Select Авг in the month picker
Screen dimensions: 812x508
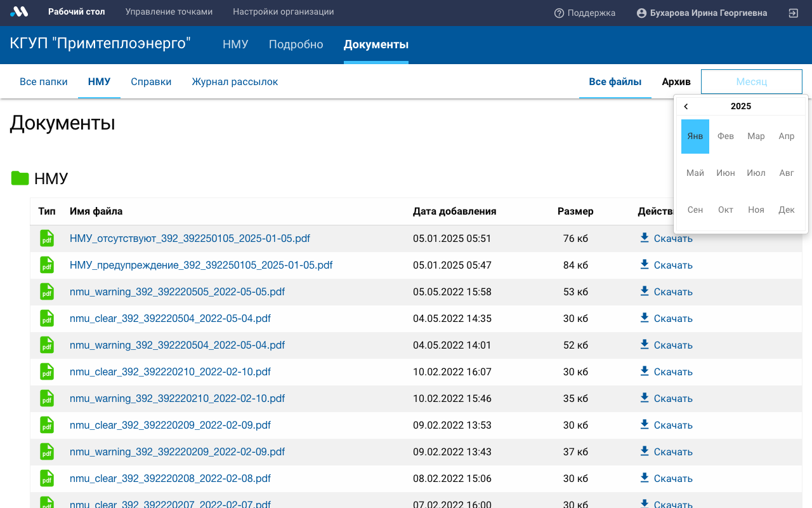[x=787, y=173]
